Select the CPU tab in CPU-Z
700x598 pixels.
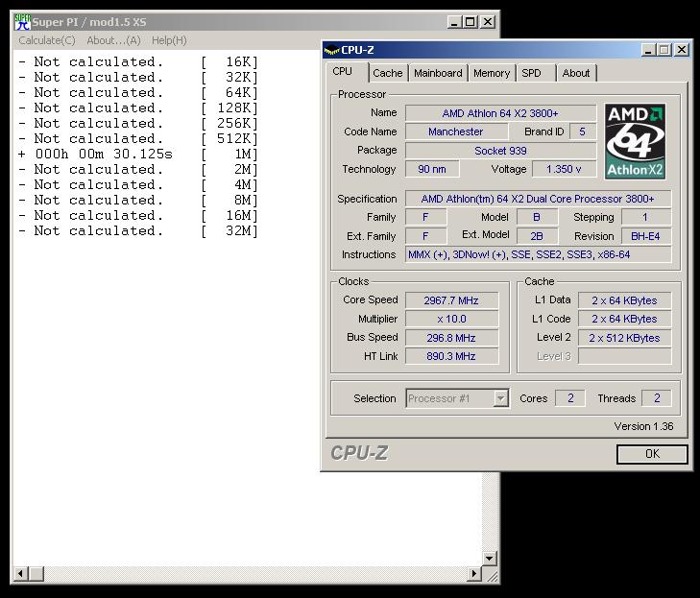[x=347, y=72]
